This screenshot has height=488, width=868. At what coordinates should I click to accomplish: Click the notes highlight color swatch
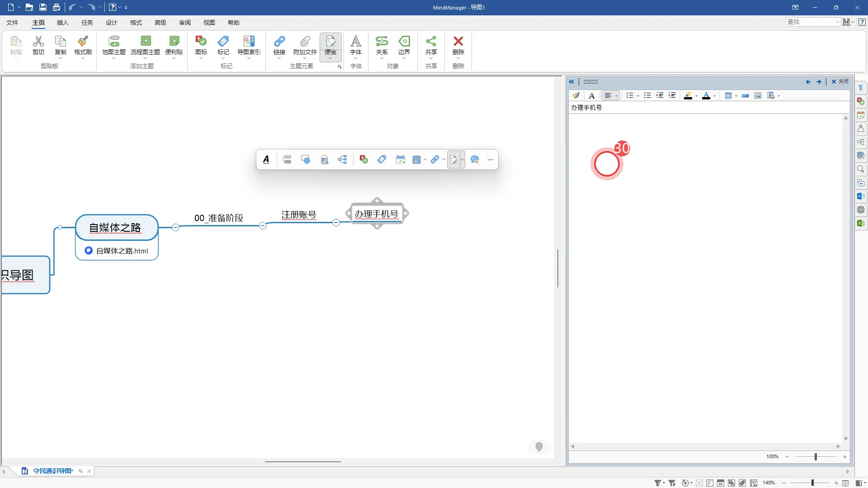pyautogui.click(x=688, y=95)
